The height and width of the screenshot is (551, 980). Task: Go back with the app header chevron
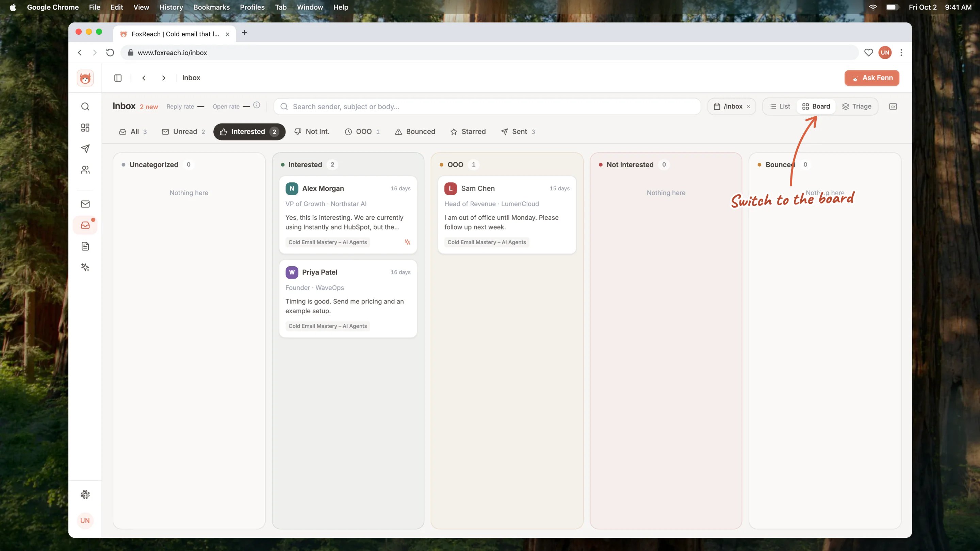(144, 78)
